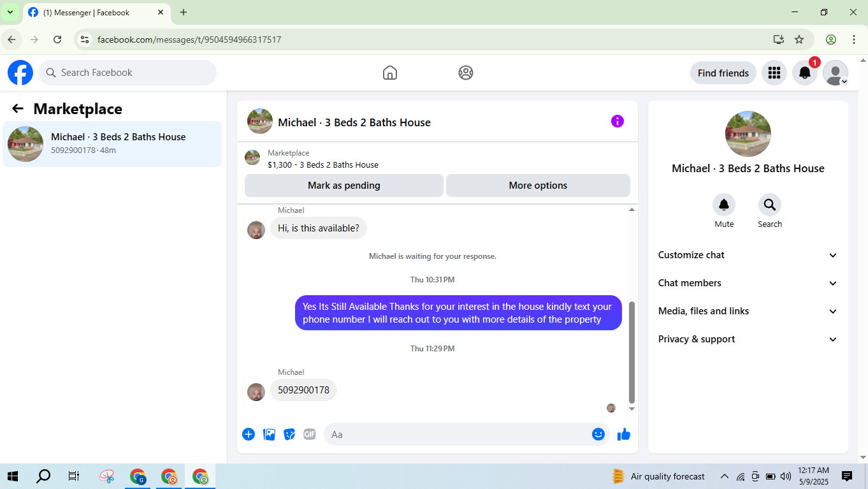Click the Search Facebook field
868x489 pixels.
pos(127,73)
